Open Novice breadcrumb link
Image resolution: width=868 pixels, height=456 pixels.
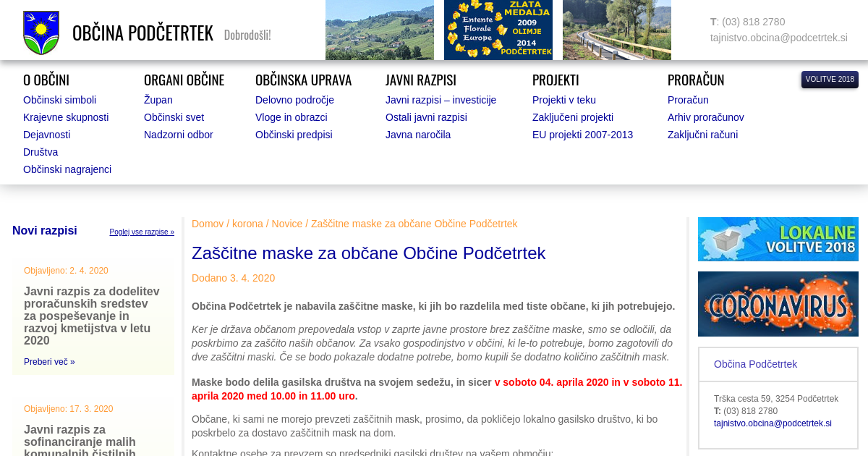(286, 224)
